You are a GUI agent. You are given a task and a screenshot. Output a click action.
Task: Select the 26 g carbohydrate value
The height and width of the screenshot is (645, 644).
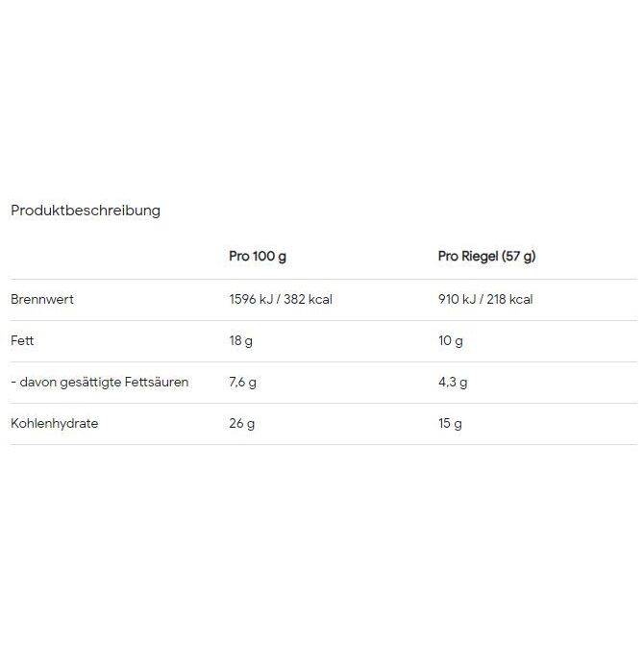(242, 423)
